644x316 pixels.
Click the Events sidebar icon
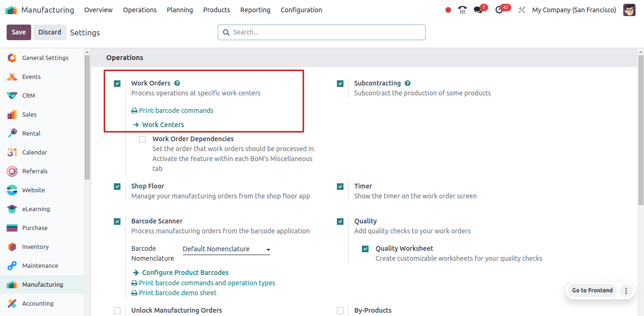click(12, 77)
